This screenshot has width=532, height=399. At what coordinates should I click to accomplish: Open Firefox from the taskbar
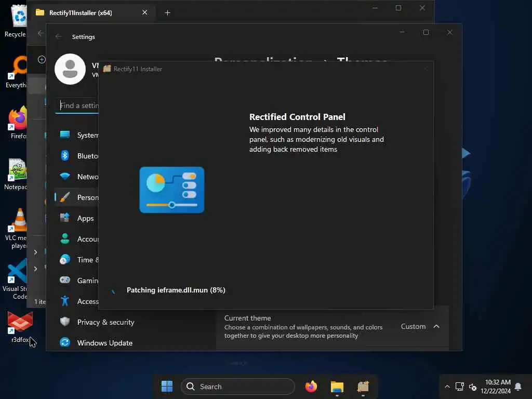coord(311,387)
